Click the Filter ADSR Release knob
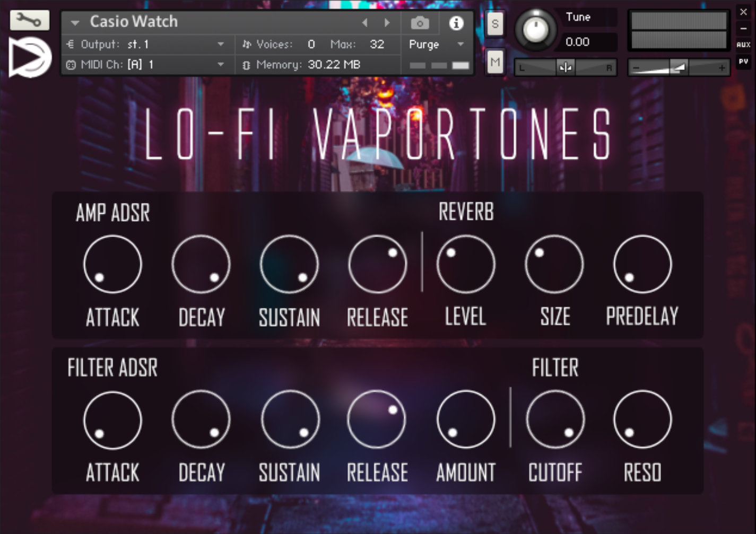 377,419
